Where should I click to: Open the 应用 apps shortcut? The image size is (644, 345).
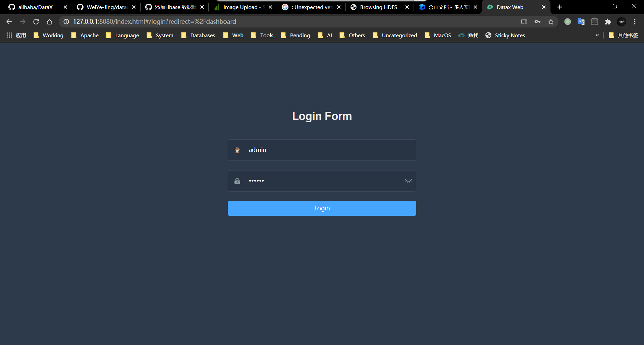coord(16,35)
